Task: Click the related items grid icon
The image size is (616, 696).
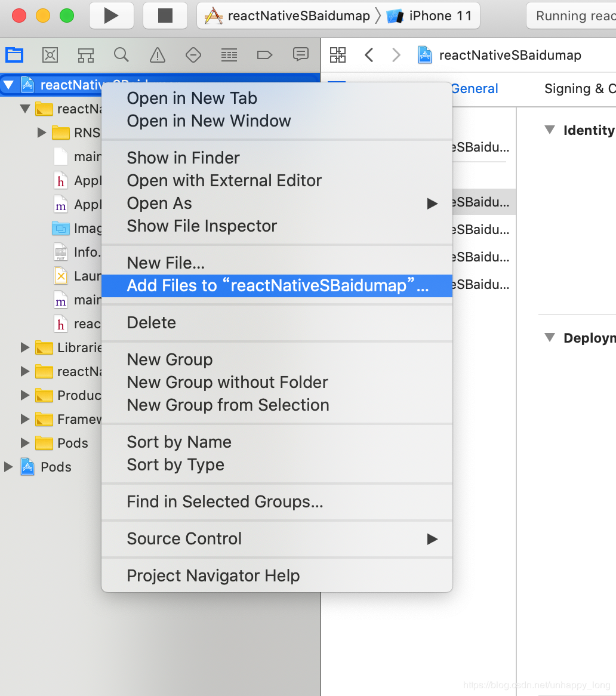Action: (338, 55)
